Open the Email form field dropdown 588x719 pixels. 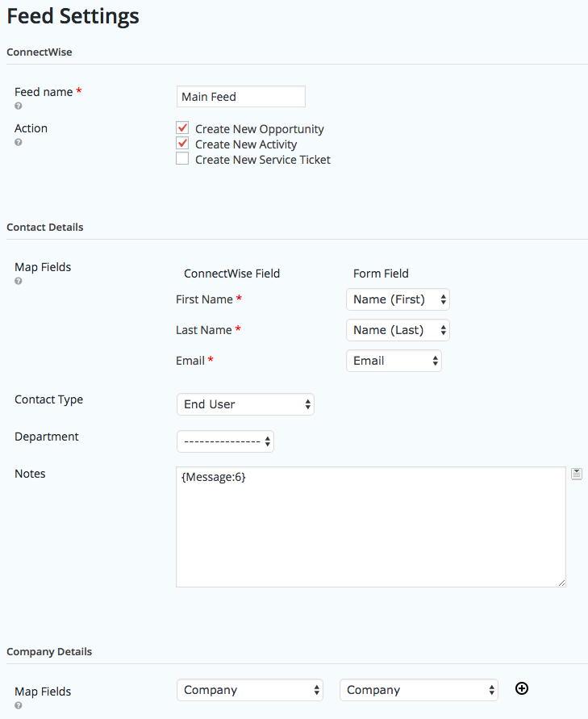click(394, 361)
